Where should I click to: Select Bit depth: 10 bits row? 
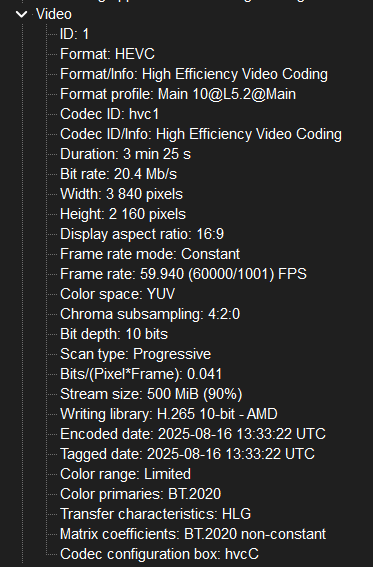(114, 334)
